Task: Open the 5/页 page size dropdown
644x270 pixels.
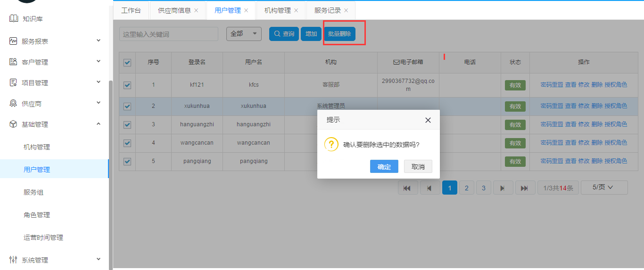Action: (x=604, y=188)
